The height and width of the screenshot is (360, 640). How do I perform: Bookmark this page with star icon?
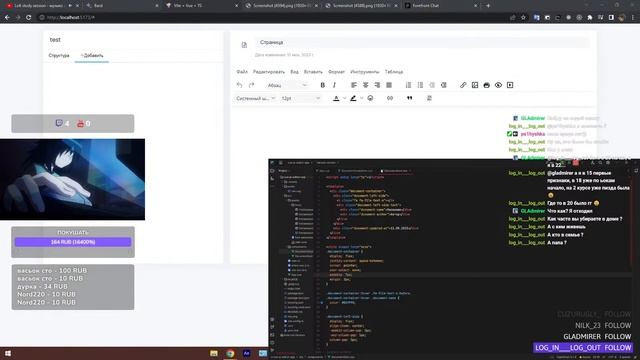coord(523,18)
